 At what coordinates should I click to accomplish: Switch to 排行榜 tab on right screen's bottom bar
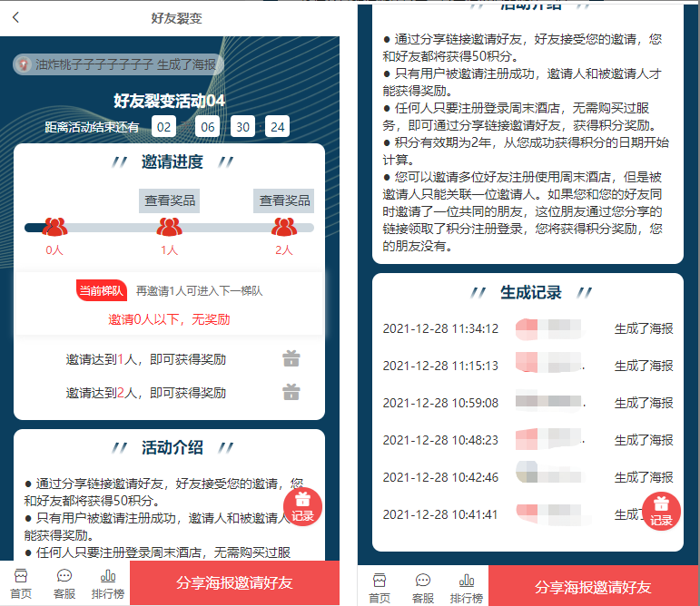[467, 588]
